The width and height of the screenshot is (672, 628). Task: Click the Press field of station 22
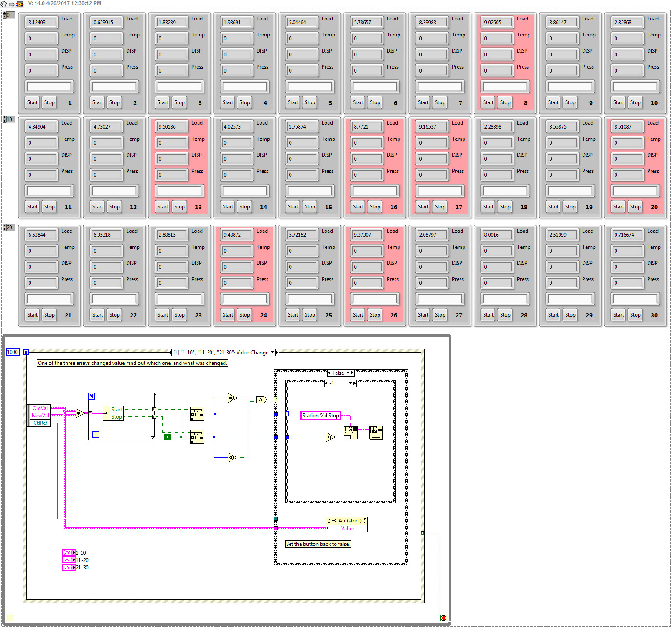click(106, 283)
